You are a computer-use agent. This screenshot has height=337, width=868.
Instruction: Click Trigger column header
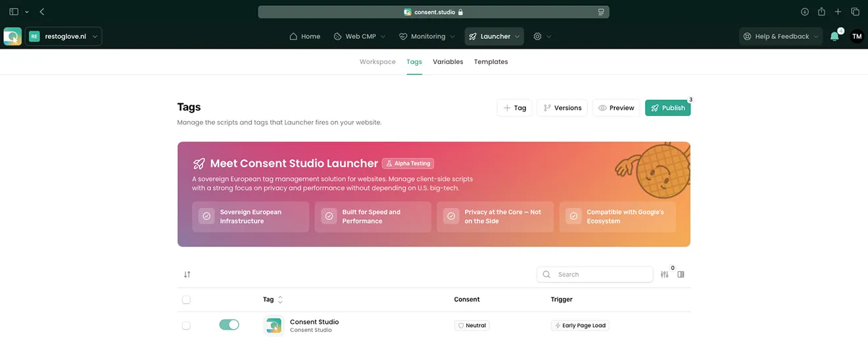click(x=562, y=299)
